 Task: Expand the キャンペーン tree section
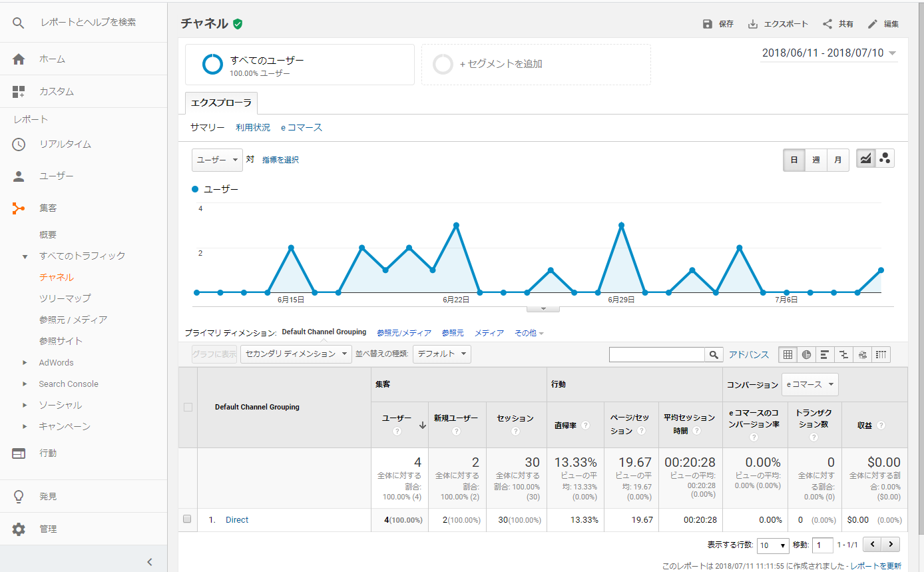pos(25,427)
